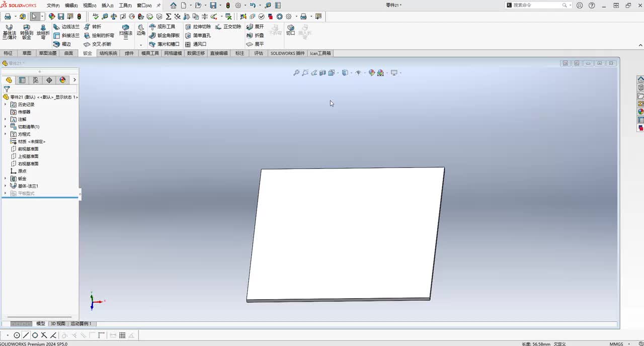Expand the 钣金 sheet metal feature node
Screen dimensions: 644x346
pos(6,179)
